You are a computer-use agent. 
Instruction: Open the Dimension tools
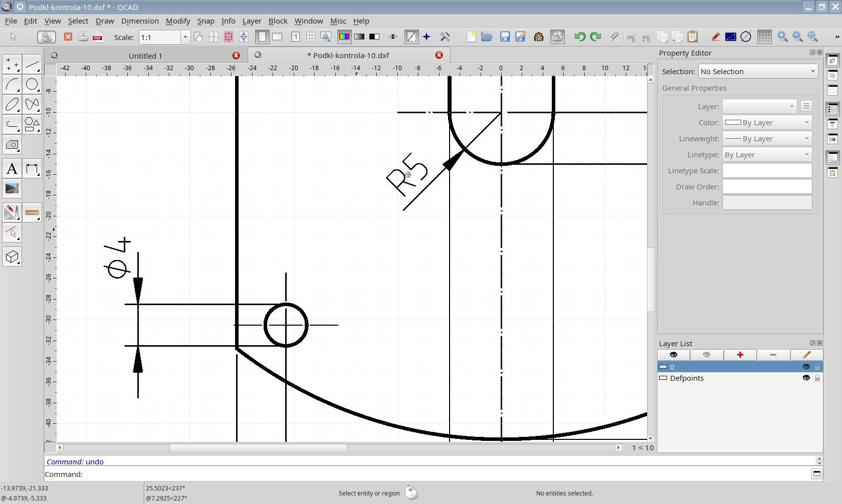pyautogui.click(x=32, y=169)
